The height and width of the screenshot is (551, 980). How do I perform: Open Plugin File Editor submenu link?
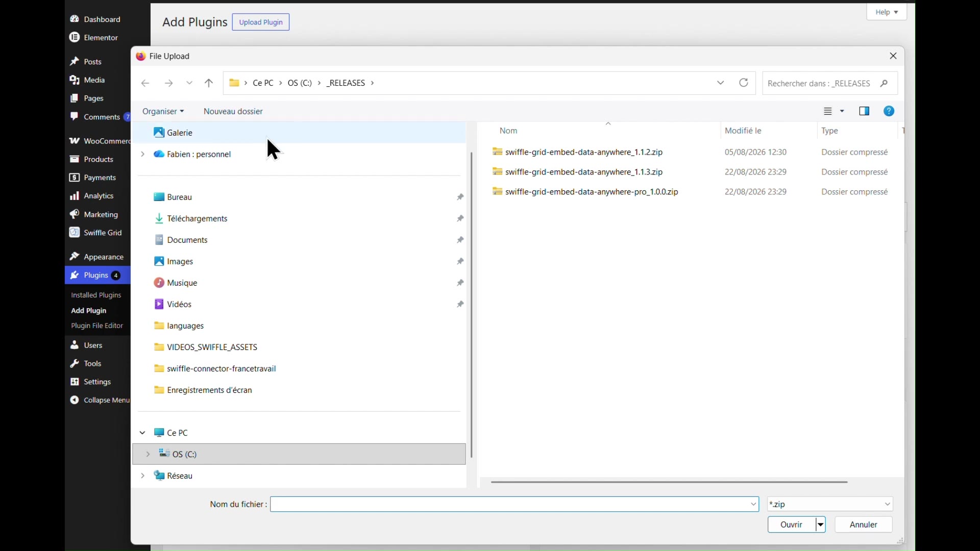pyautogui.click(x=97, y=325)
